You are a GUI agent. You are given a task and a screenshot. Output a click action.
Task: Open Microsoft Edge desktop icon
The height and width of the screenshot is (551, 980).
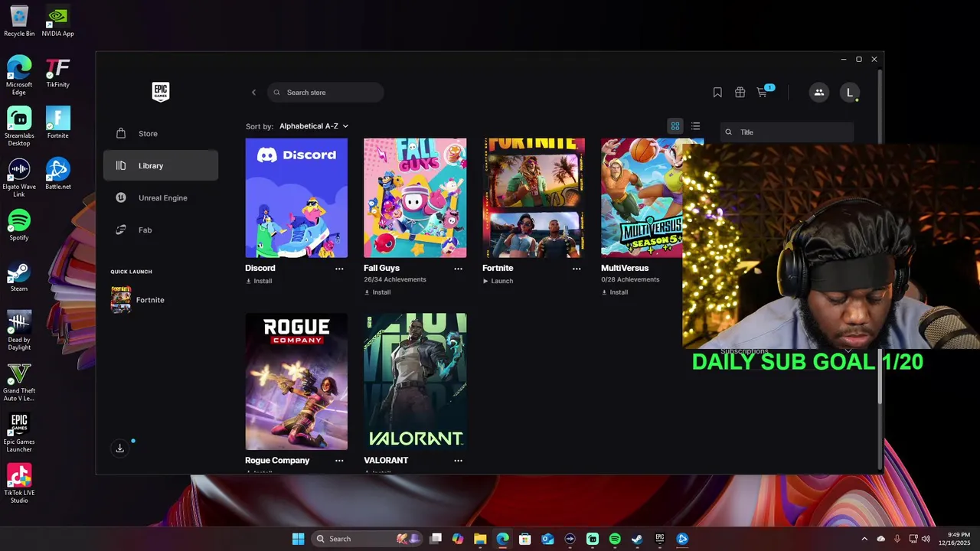pyautogui.click(x=19, y=76)
